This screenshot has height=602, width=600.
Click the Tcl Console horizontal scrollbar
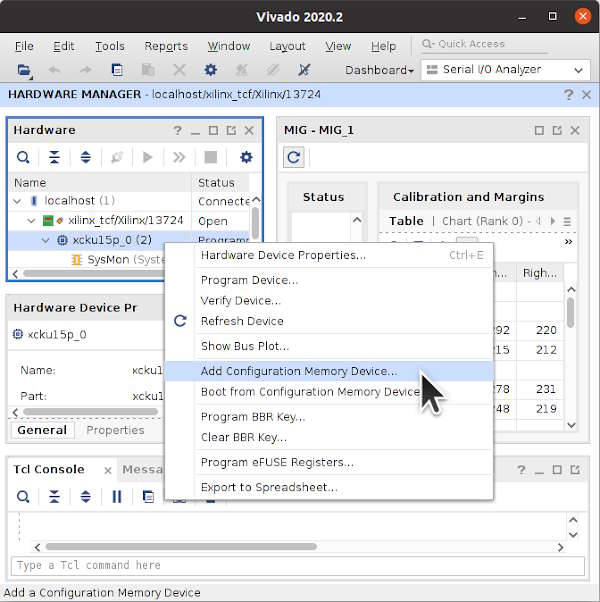point(181,547)
